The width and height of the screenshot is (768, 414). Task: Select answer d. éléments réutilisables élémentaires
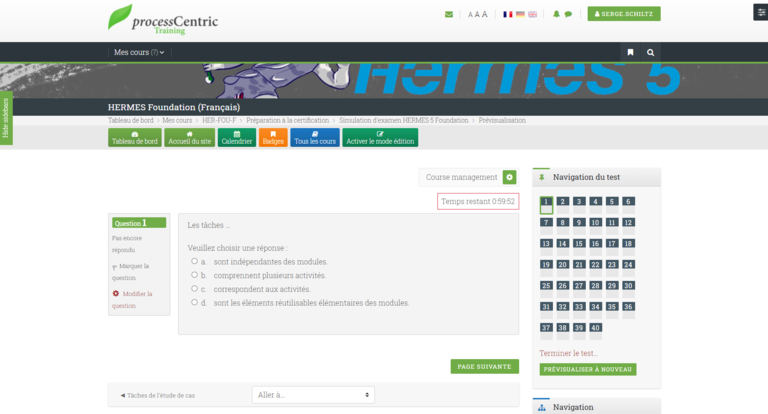coord(194,303)
